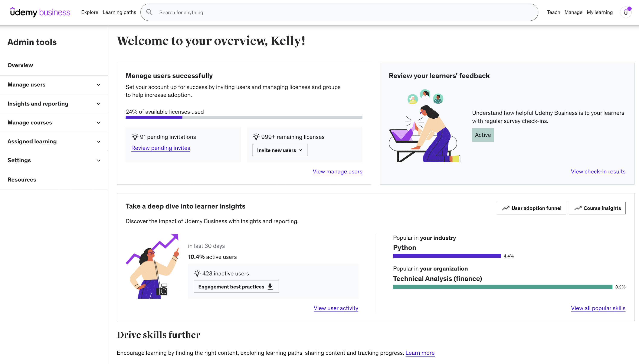Screen dimensions: 639x364
Task: Go to My learning in top navigation
Action: 600,12
